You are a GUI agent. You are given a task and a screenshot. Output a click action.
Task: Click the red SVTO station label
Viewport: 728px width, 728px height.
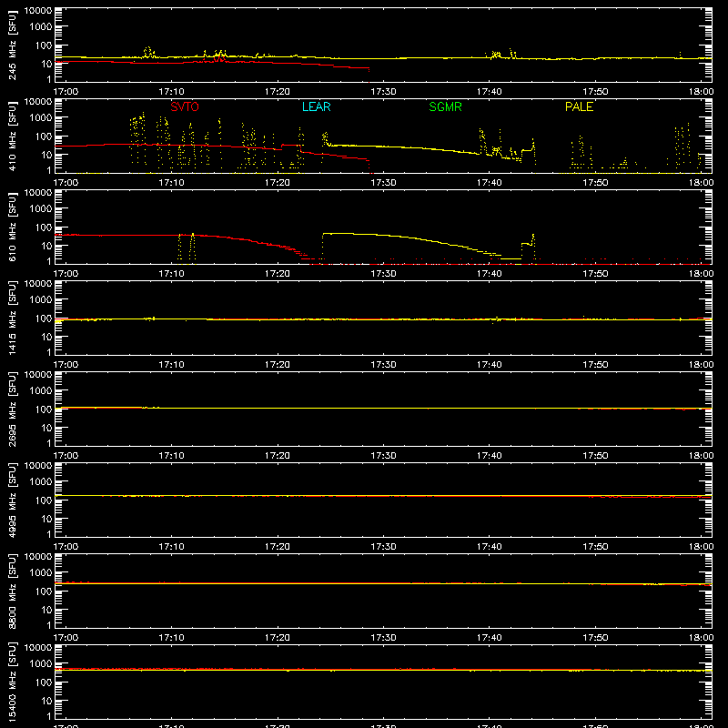click(185, 106)
